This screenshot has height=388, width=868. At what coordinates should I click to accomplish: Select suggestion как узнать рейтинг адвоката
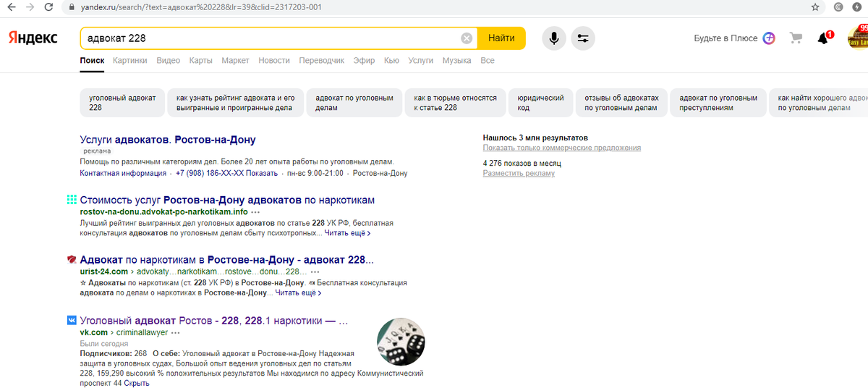(x=236, y=102)
